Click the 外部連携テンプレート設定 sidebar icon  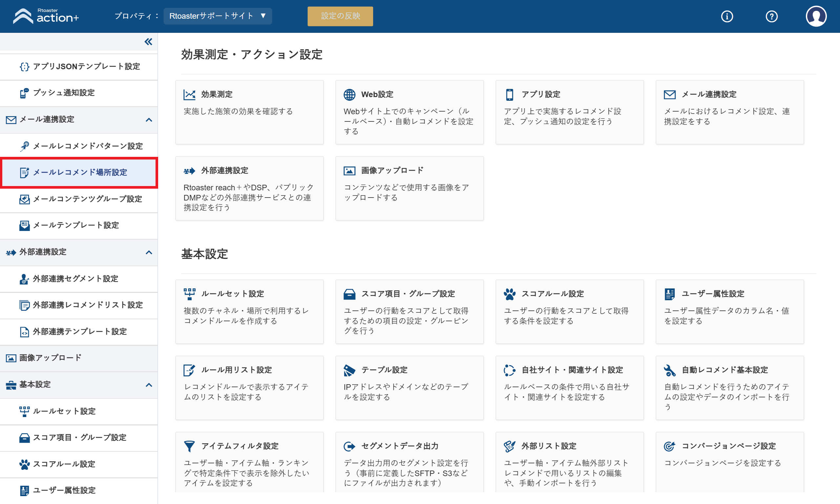pos(24,332)
